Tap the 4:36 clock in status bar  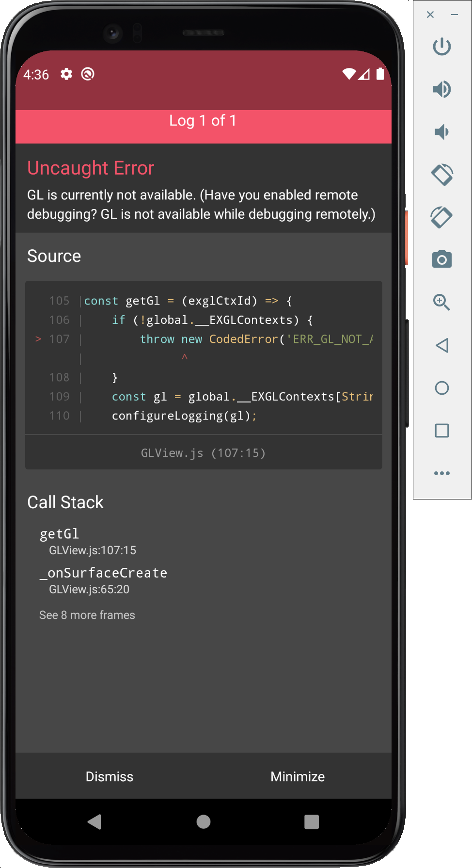[x=36, y=75]
